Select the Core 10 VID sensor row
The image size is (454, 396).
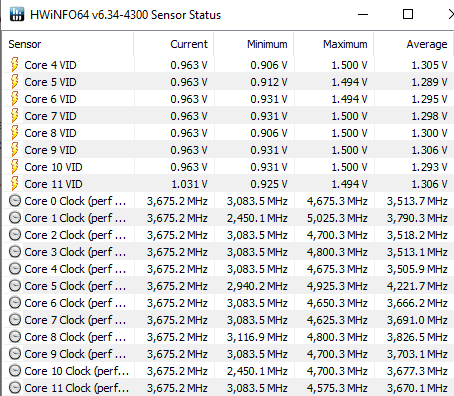pos(228,167)
